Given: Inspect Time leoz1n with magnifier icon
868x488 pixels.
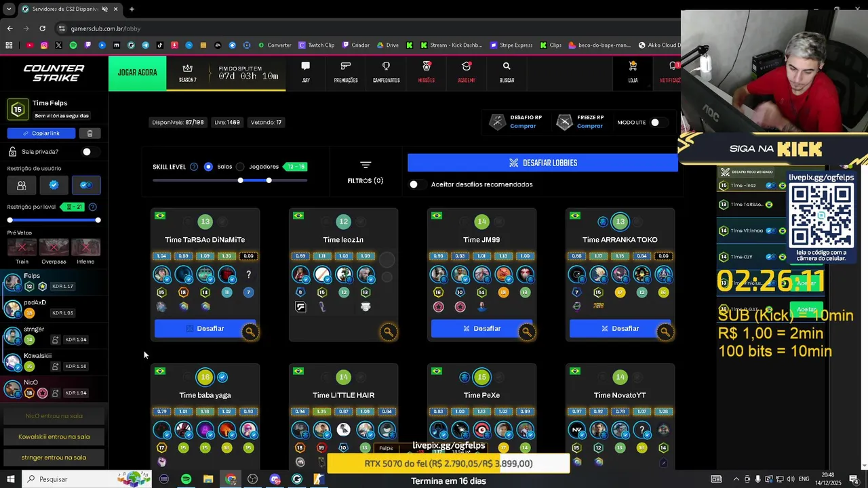Looking at the screenshot, I should click(x=389, y=332).
